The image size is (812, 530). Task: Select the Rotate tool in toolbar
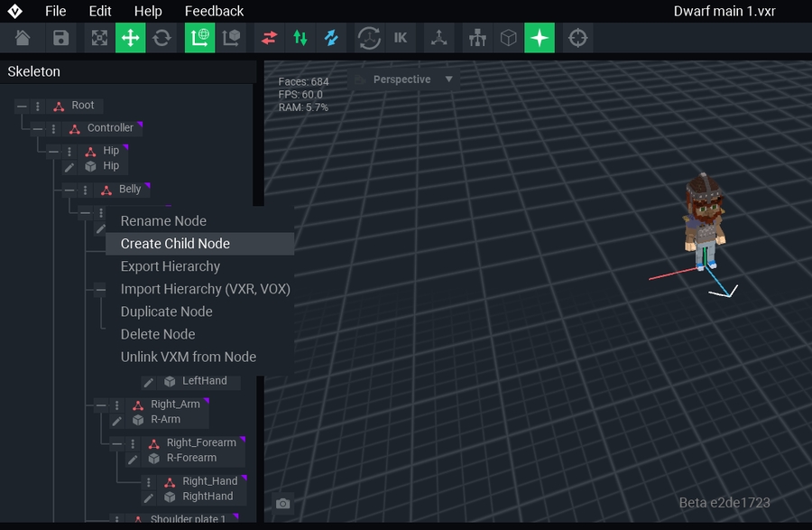click(x=161, y=38)
